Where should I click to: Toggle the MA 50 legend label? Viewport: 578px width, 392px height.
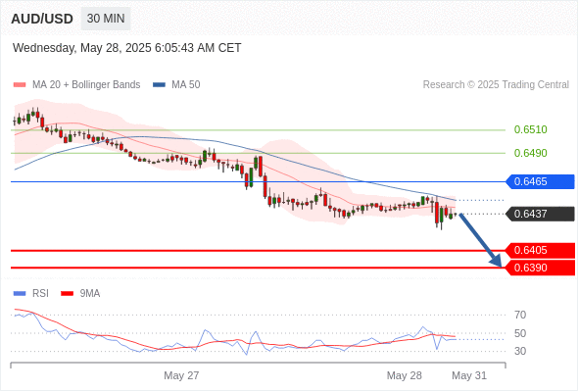click(186, 85)
